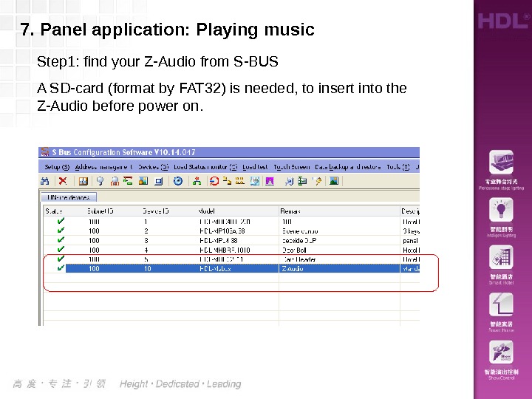Viewport: 532px width, 399px height.
Task: Click the red circular refresh arrow icon
Action: tap(214, 181)
